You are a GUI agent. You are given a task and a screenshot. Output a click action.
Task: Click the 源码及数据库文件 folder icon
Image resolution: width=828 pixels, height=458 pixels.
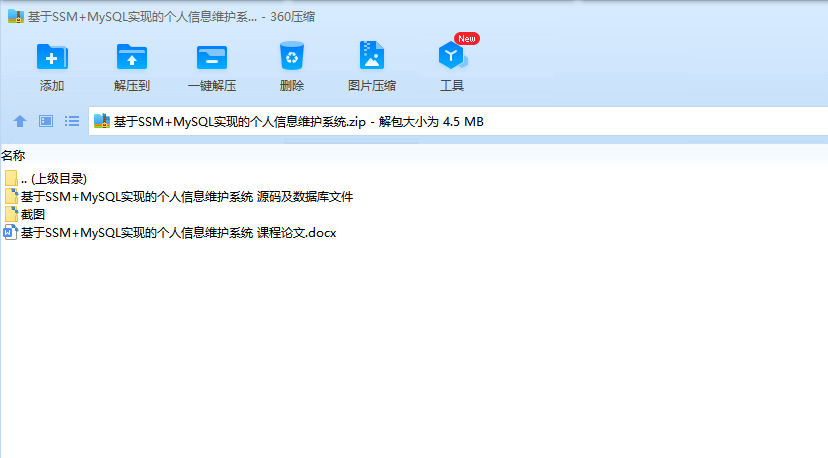pos(11,196)
